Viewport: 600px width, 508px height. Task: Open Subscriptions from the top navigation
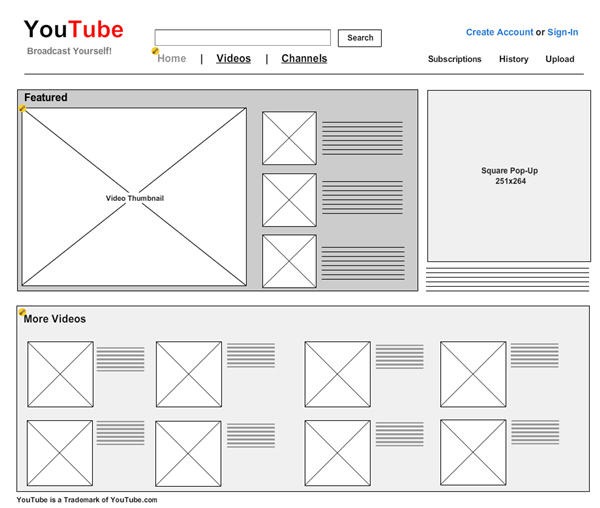tap(454, 59)
